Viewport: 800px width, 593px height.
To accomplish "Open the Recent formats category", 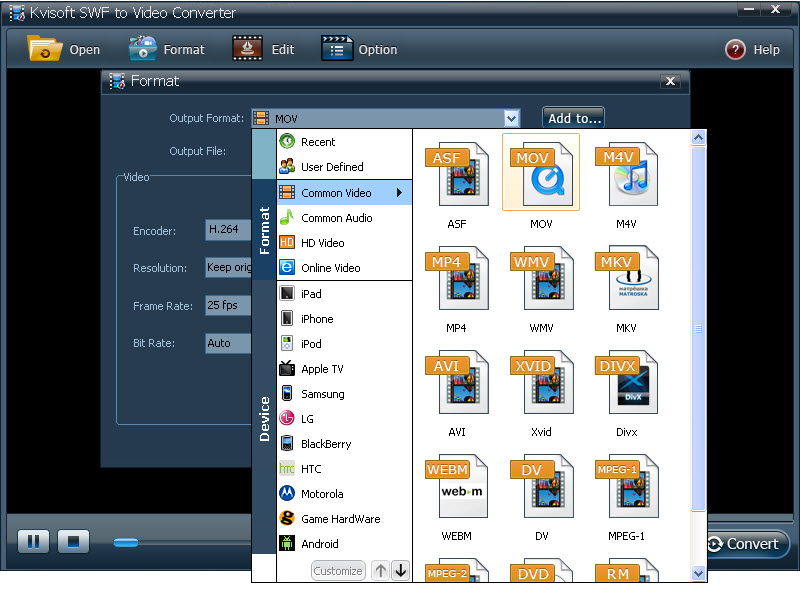I will coord(344,142).
